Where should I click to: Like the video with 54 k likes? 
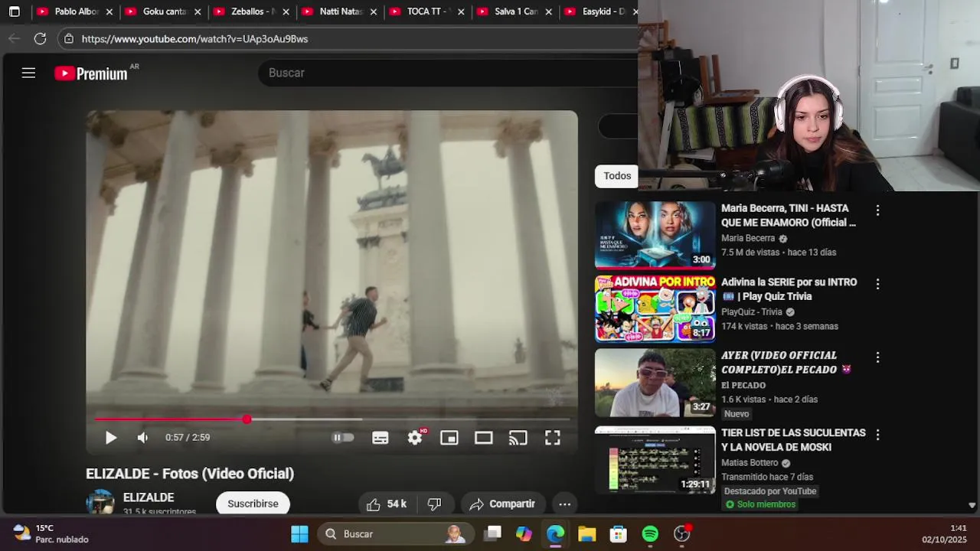point(386,504)
